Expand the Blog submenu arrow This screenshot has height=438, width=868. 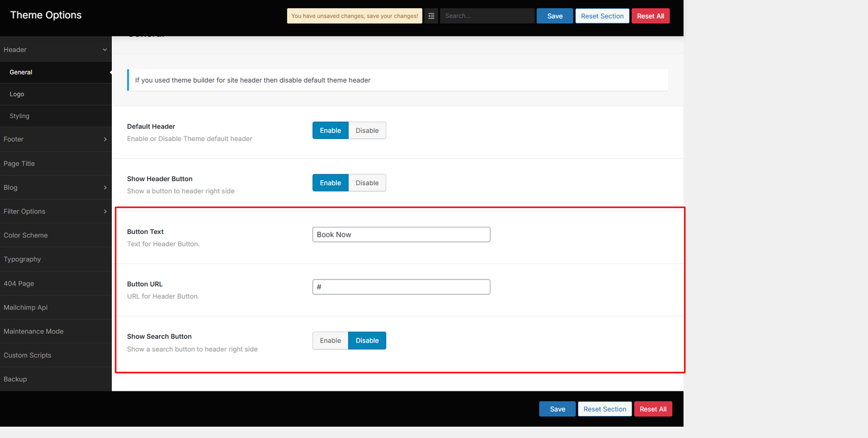[105, 188]
